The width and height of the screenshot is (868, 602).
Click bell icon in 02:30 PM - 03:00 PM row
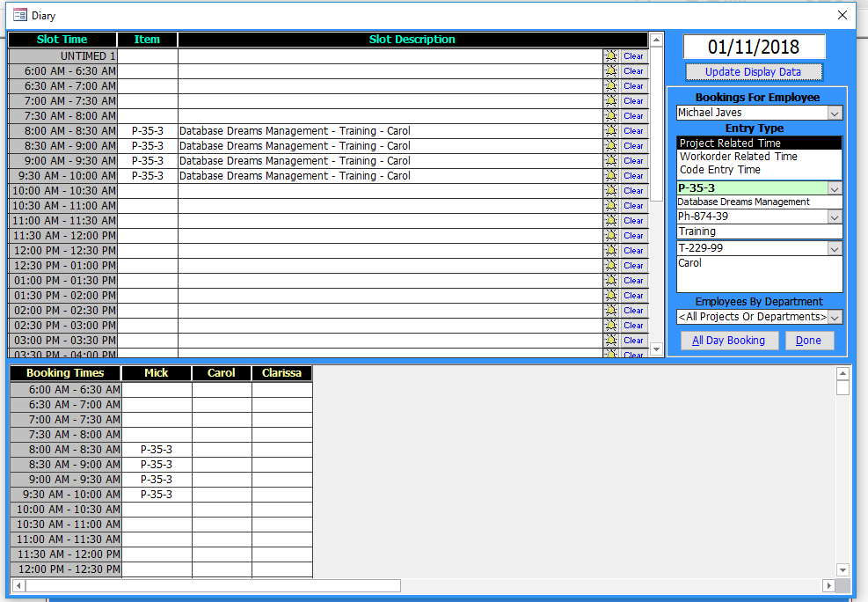click(x=610, y=325)
